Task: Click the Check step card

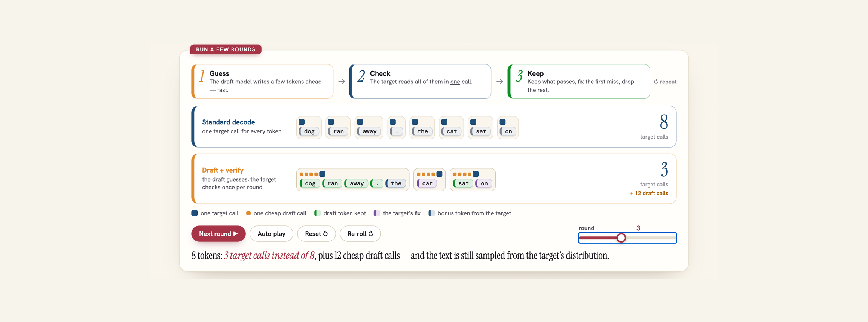Action: pos(420,82)
